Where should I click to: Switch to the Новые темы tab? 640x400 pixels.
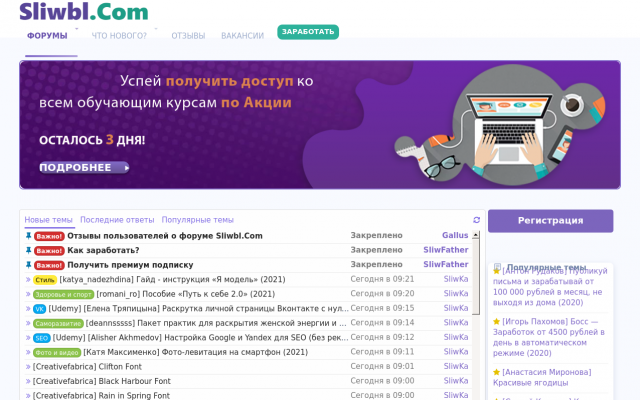pyautogui.click(x=49, y=220)
